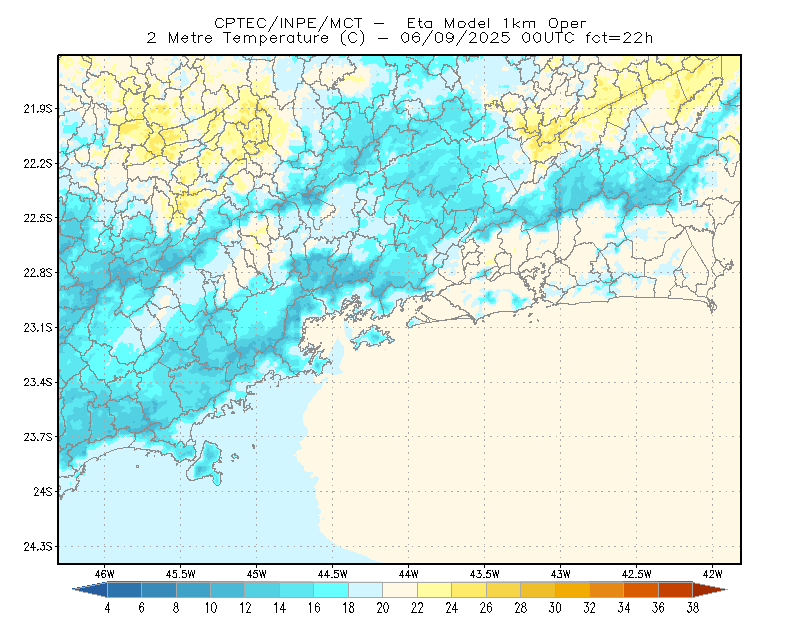Screen dimensions: 800x618
Task: Click the 34–36 colorbar segment
Action: click(641, 589)
